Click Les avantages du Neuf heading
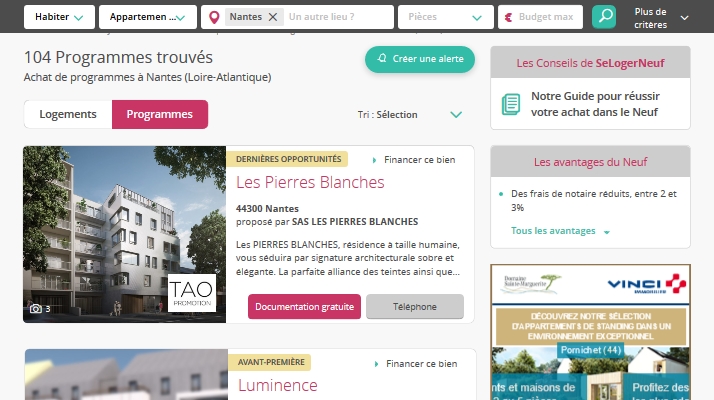714x400 pixels. pos(590,162)
